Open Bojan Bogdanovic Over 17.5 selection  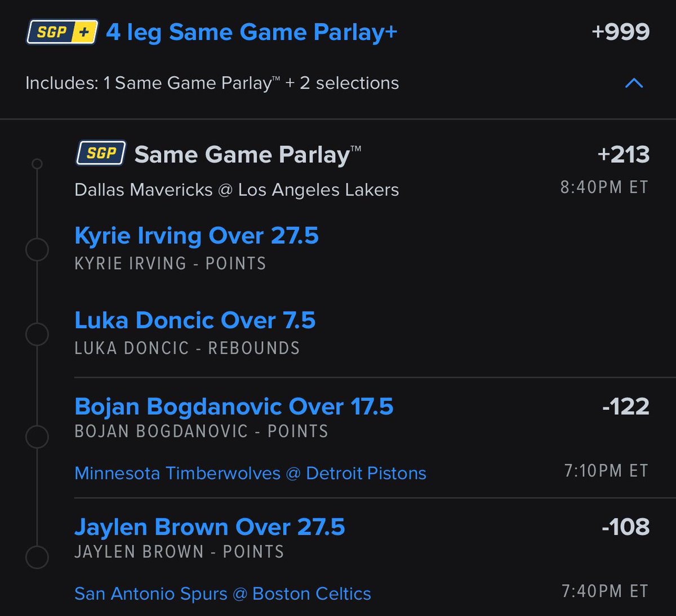tap(234, 407)
